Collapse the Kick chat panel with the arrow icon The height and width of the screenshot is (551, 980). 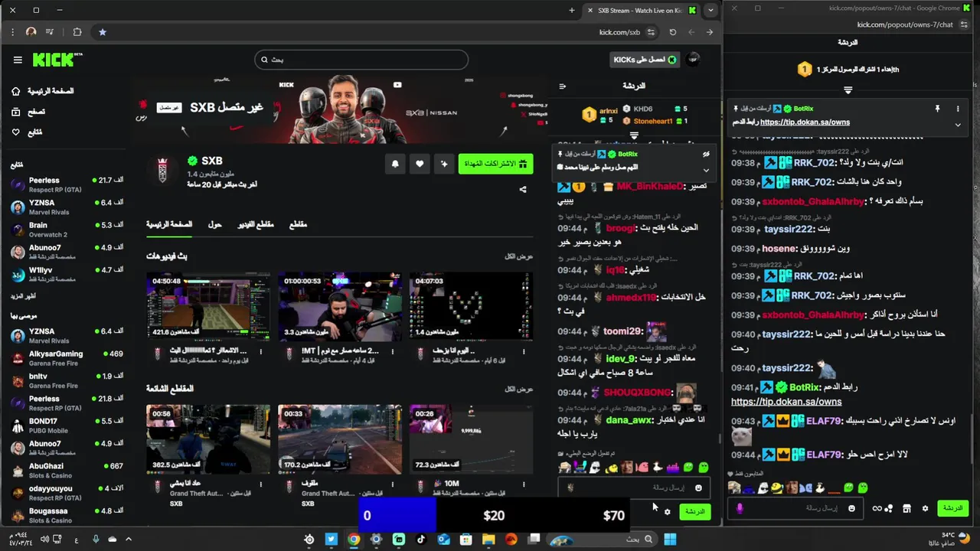[x=563, y=86]
